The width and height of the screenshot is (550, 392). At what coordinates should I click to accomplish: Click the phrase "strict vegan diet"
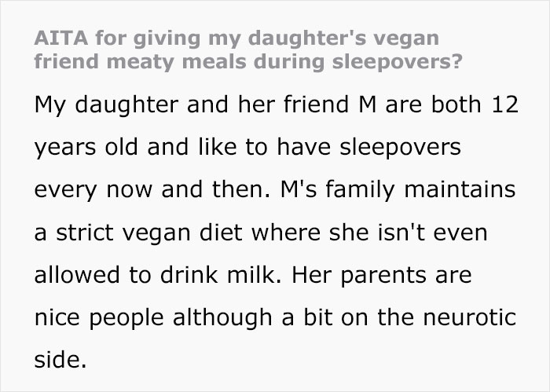149,233
